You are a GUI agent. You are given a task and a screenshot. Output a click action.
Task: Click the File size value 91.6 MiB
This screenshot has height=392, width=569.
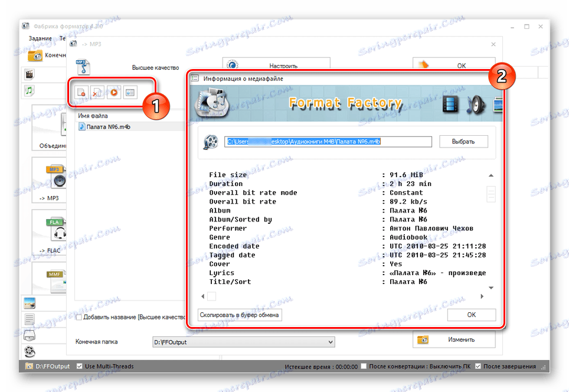coord(406,175)
